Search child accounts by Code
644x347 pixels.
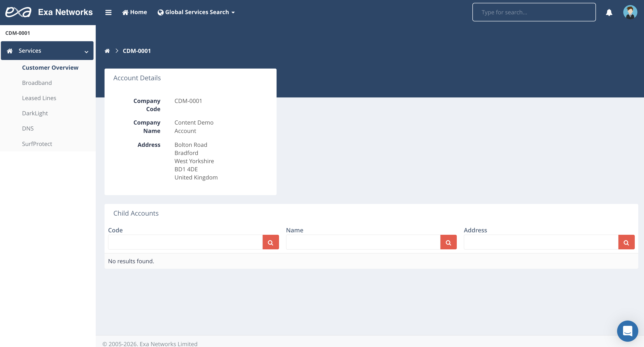pos(270,242)
